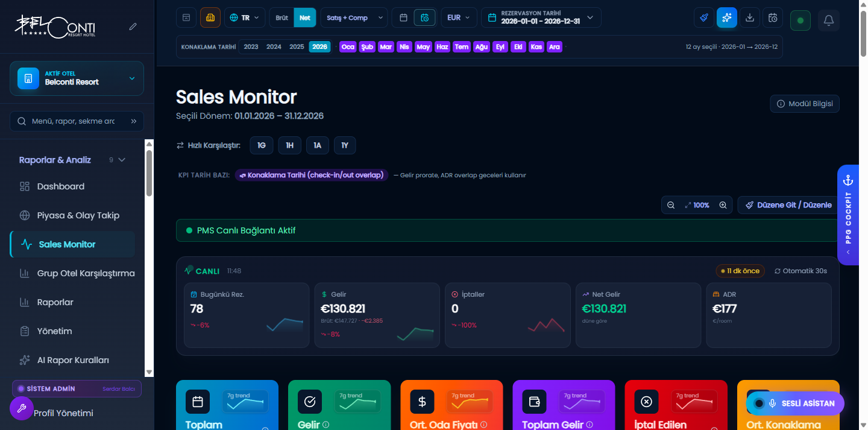Switch revenue mode to Brüt

(x=281, y=17)
